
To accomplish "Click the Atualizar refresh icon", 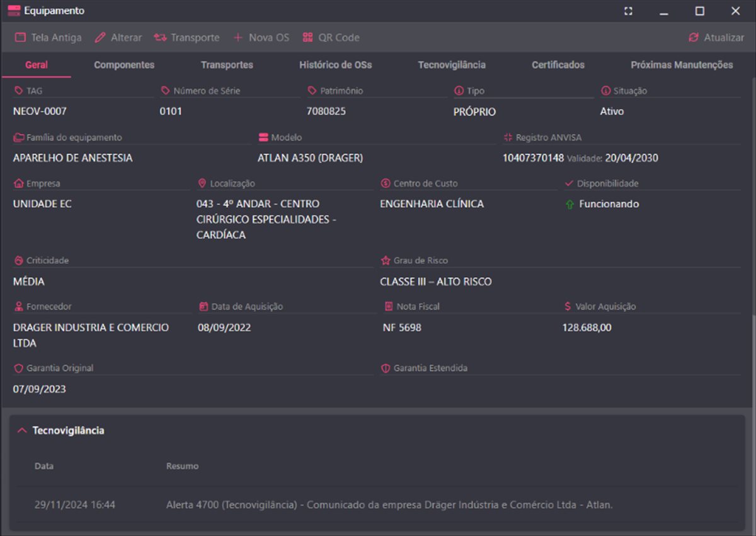I will (693, 37).
